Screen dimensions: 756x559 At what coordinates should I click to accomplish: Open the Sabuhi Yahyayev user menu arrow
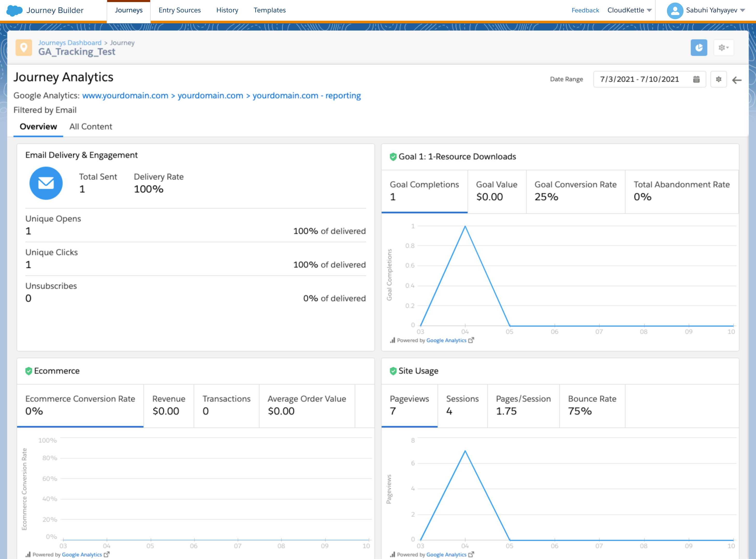743,11
